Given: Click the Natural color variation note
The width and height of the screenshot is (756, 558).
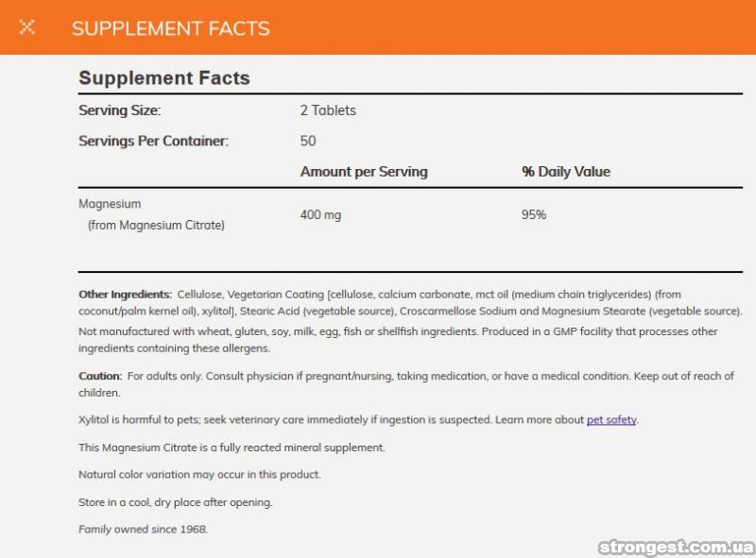Looking at the screenshot, I should pos(199,475).
